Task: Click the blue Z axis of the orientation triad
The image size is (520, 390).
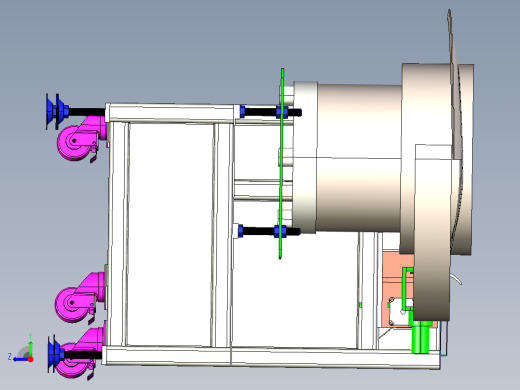Action: (21, 359)
